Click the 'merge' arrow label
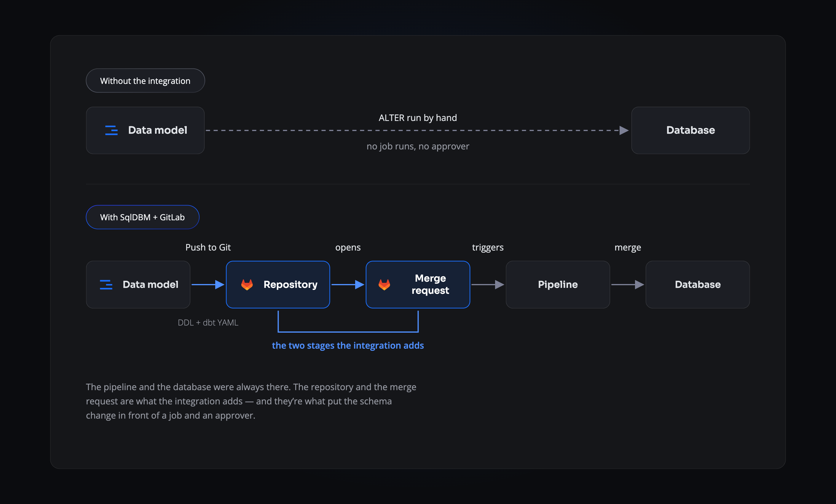This screenshot has width=836, height=504. [628, 248]
